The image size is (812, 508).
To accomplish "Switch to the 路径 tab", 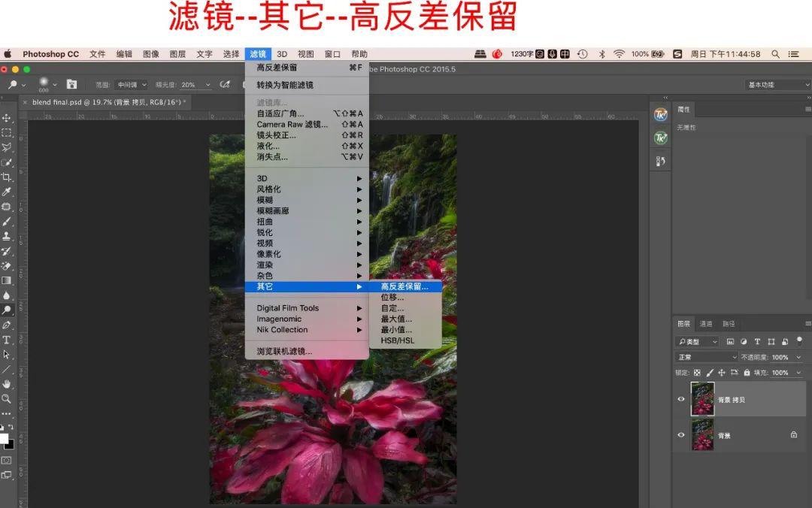I will (x=729, y=324).
